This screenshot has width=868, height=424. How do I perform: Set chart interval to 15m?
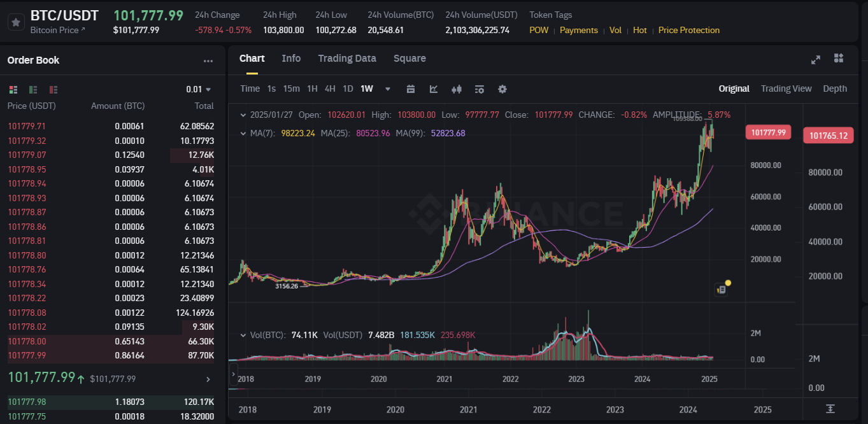292,88
